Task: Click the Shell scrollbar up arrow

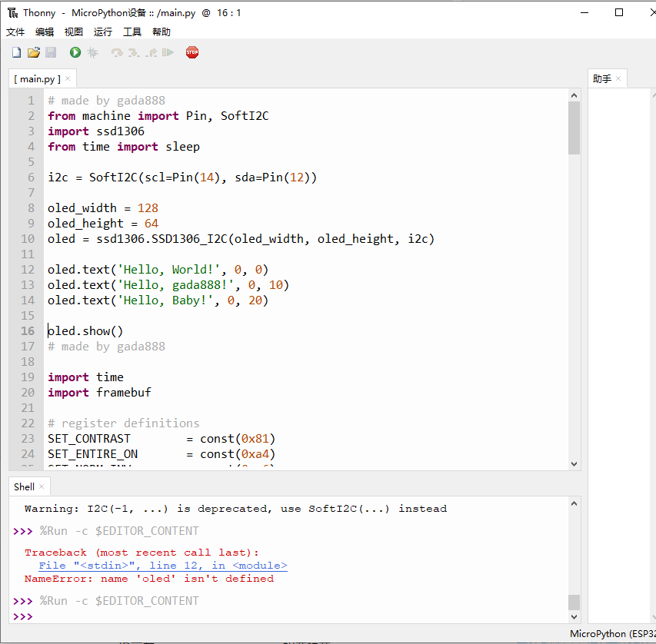Action: pyautogui.click(x=574, y=503)
